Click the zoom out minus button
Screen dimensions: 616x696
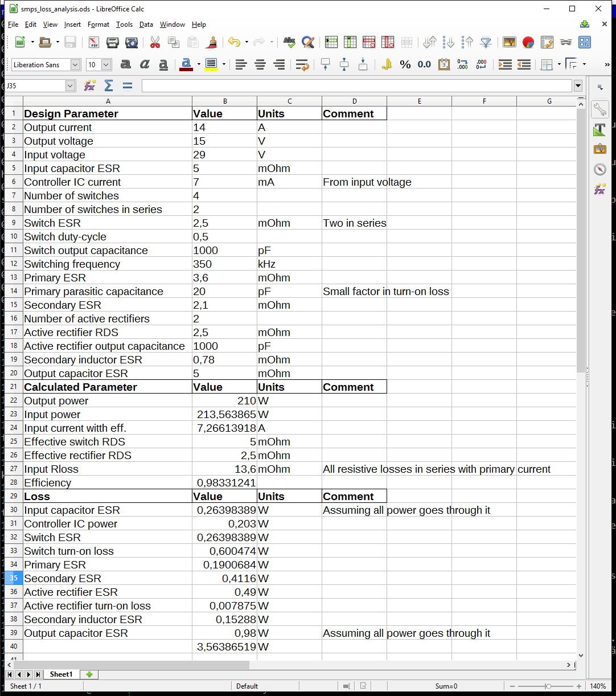(x=512, y=686)
